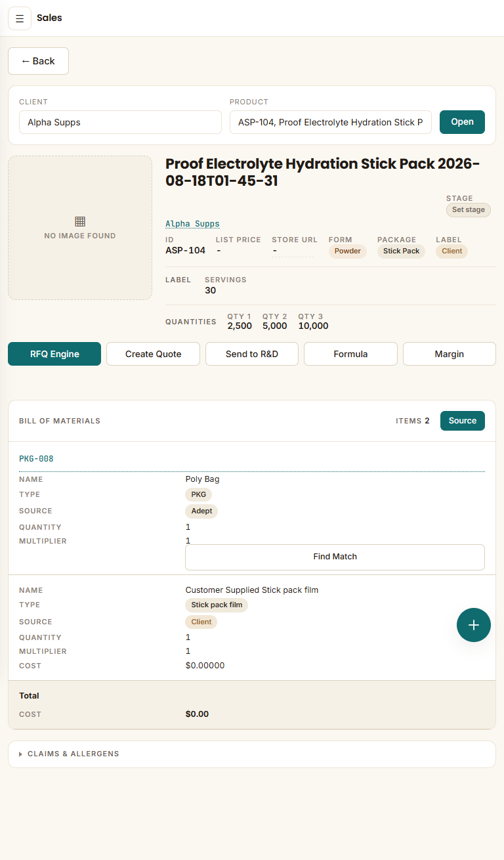Click the Stick pack film type tag
504x860 pixels.
pos(217,605)
